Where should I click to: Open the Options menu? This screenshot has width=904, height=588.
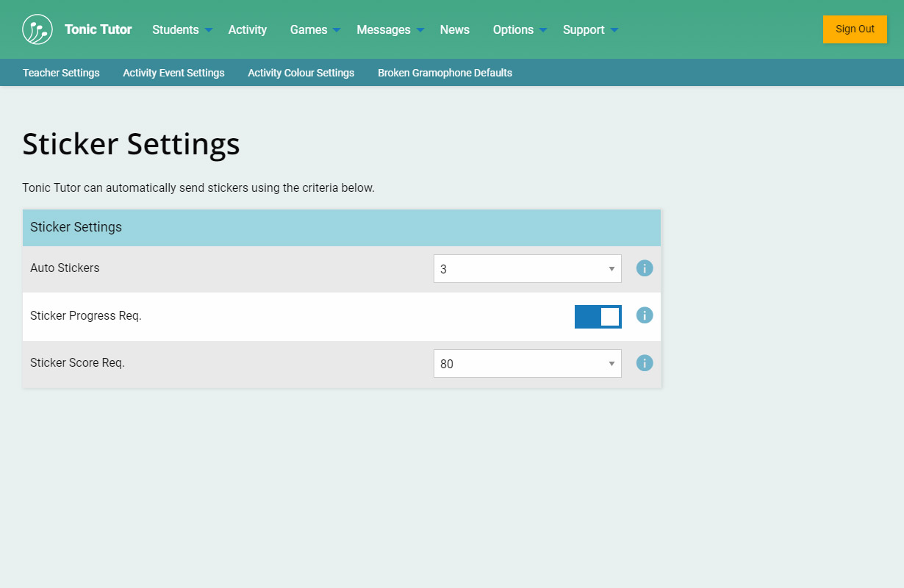pyautogui.click(x=519, y=29)
